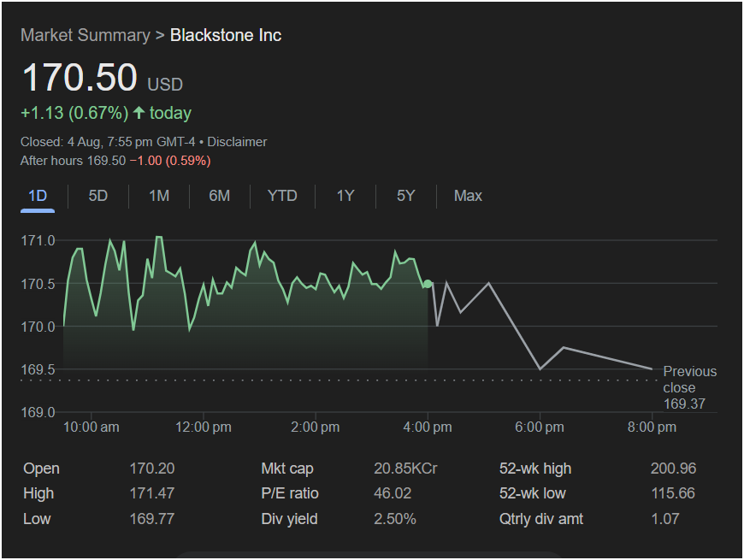Click the Div yield value 2.50%
This screenshot has width=744, height=560.
(x=395, y=519)
